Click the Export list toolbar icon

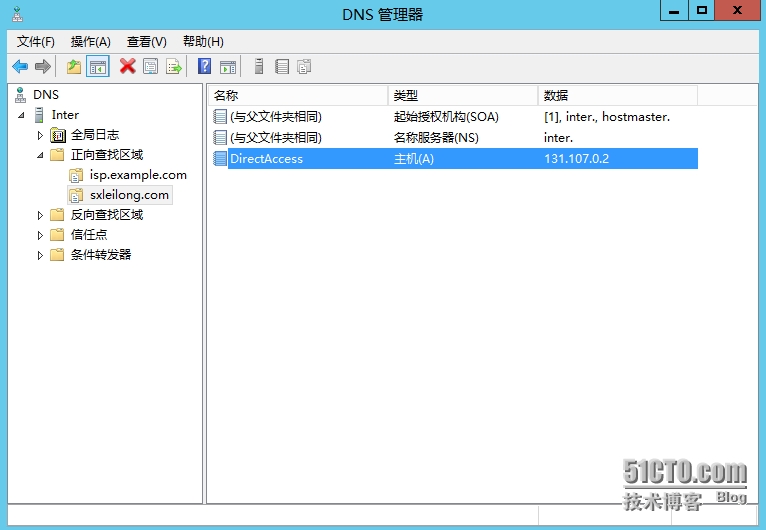pyautogui.click(x=174, y=66)
